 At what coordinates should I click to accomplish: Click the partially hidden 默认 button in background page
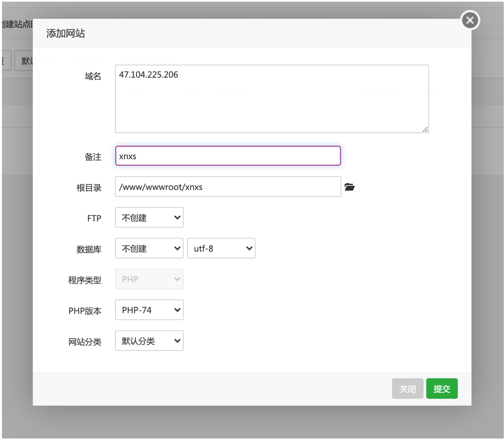(24, 61)
